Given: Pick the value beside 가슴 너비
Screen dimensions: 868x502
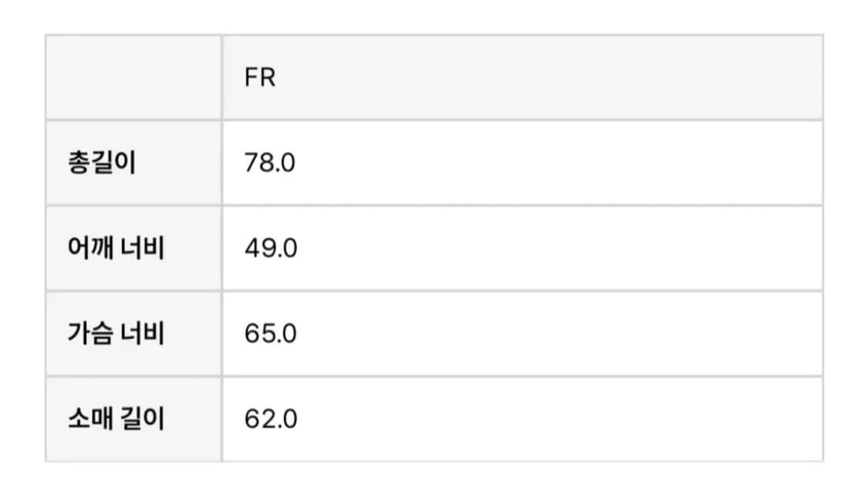Looking at the screenshot, I should (x=270, y=335).
